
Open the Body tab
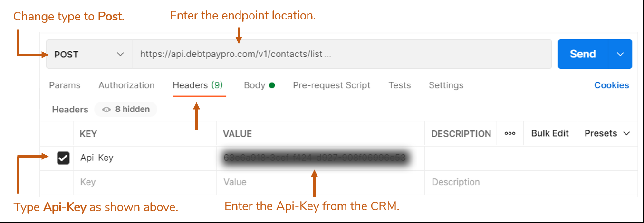(260, 85)
